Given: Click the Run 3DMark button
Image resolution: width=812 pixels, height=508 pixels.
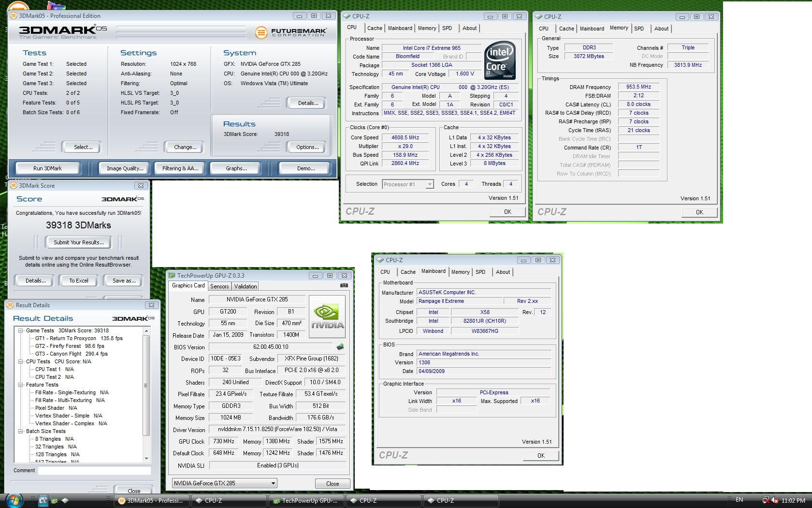Looking at the screenshot, I should [x=47, y=168].
